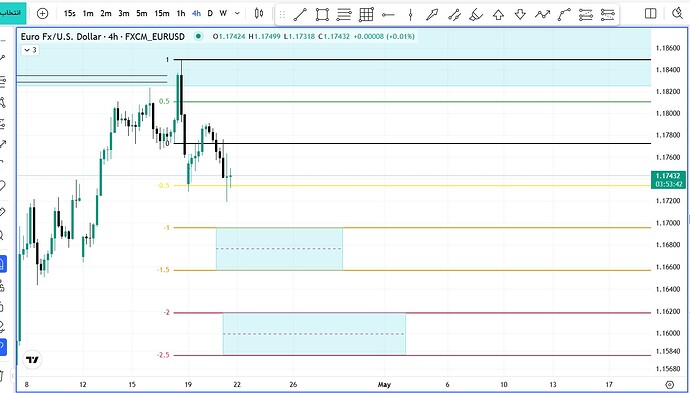This screenshot has height=393, width=690.
Task: Collapse the indicators legend showing 3
Action: coord(30,50)
